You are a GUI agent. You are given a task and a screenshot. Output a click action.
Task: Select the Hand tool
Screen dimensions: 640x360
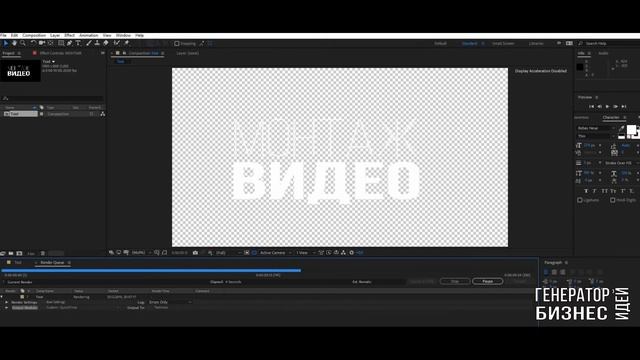click(x=14, y=43)
